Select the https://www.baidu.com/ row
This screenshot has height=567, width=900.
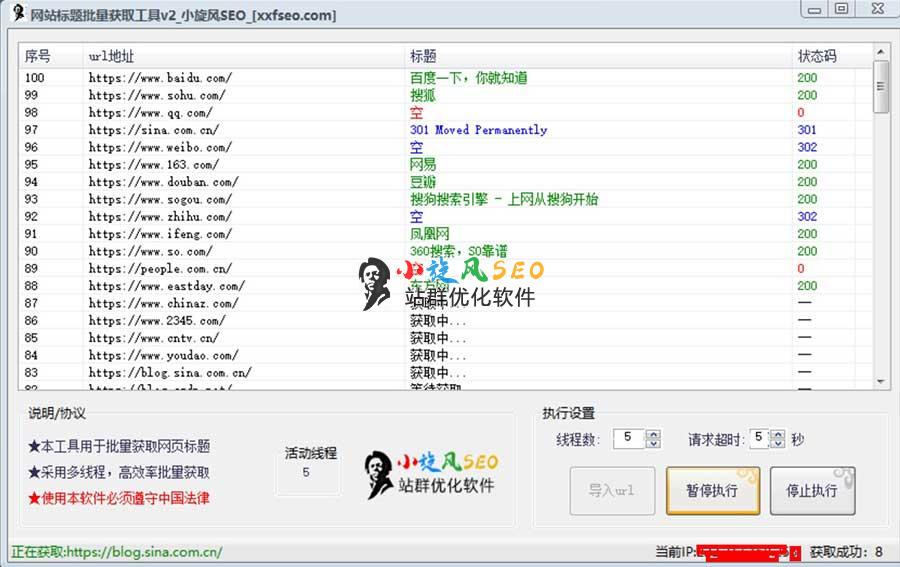click(x=445, y=77)
